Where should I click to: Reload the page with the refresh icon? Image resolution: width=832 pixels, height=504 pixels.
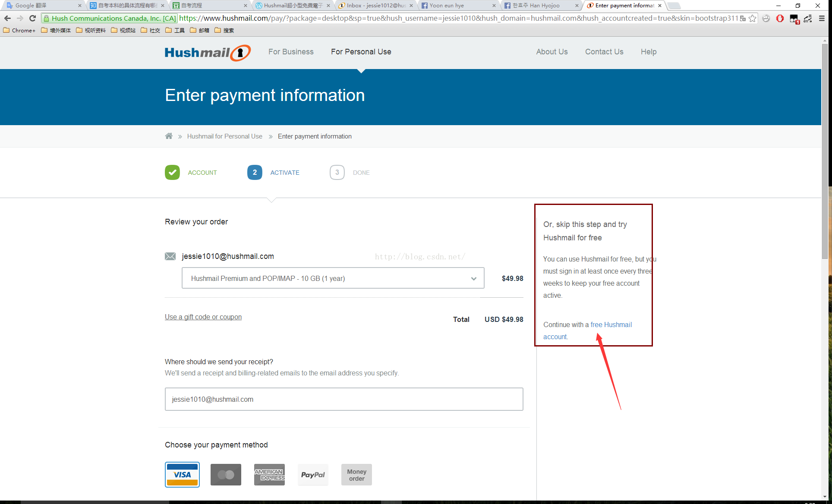tap(32, 18)
